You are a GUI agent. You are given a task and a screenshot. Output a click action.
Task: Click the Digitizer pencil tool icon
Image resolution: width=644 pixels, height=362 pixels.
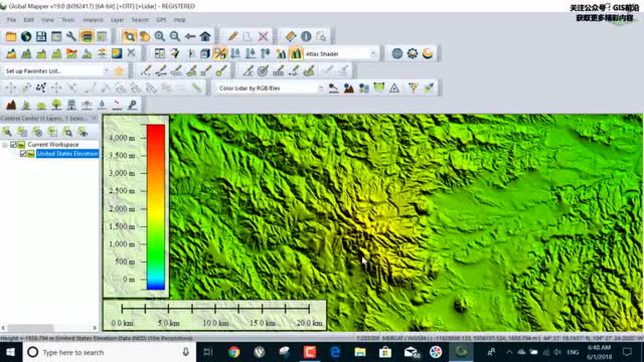(x=233, y=37)
